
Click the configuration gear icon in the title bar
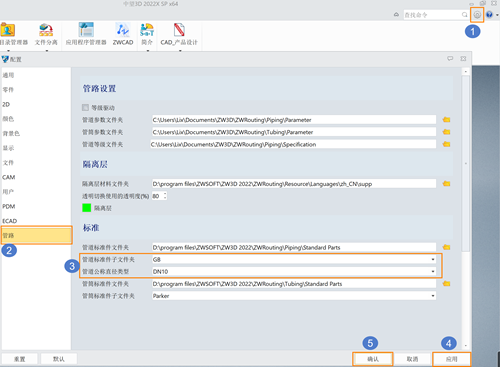477,15
